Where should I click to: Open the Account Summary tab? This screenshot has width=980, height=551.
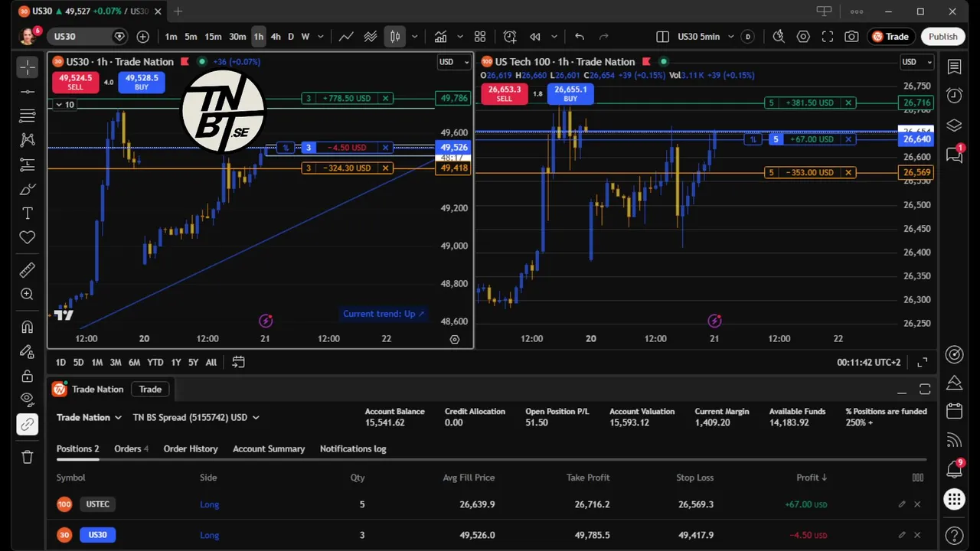tap(269, 448)
